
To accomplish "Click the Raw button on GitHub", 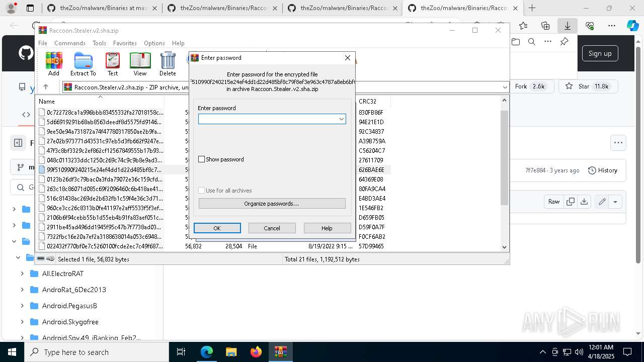I will coord(554,202).
